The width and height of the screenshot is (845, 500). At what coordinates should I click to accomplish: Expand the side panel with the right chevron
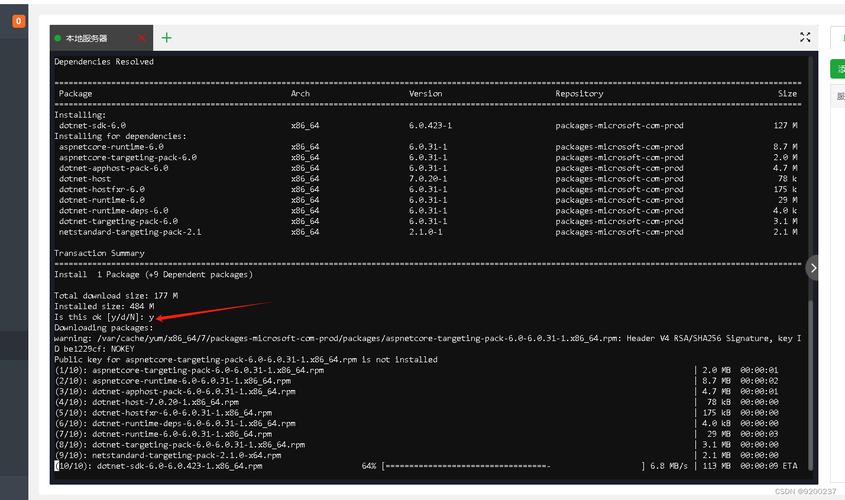[x=812, y=268]
